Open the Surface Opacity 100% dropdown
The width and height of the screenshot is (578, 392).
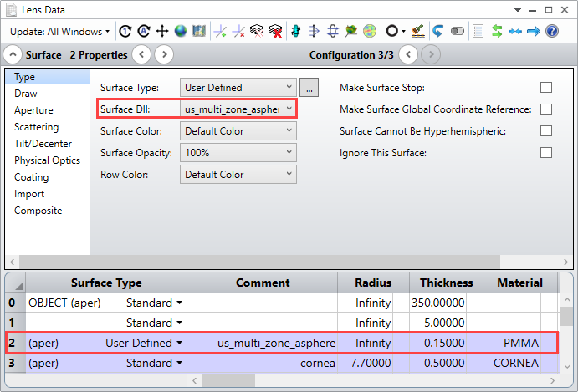click(238, 152)
